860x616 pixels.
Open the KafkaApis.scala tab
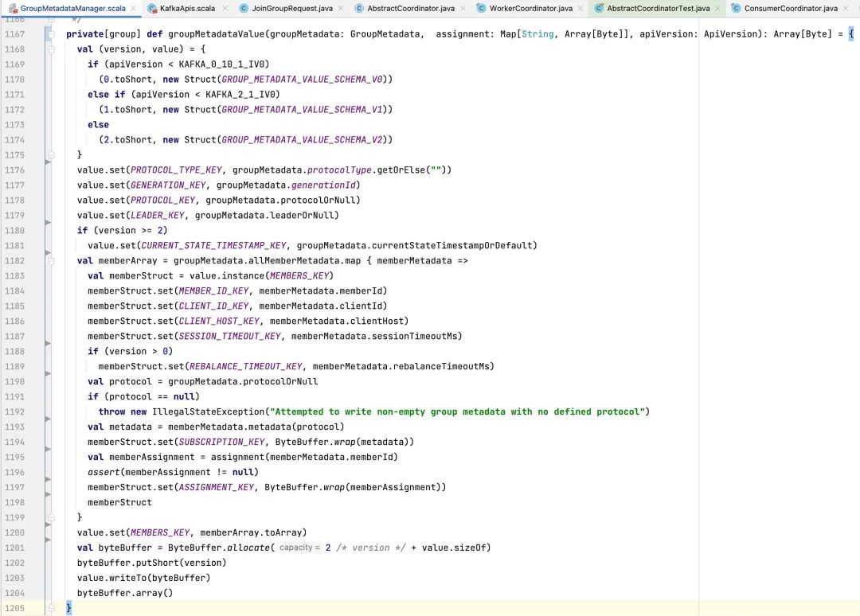187,8
